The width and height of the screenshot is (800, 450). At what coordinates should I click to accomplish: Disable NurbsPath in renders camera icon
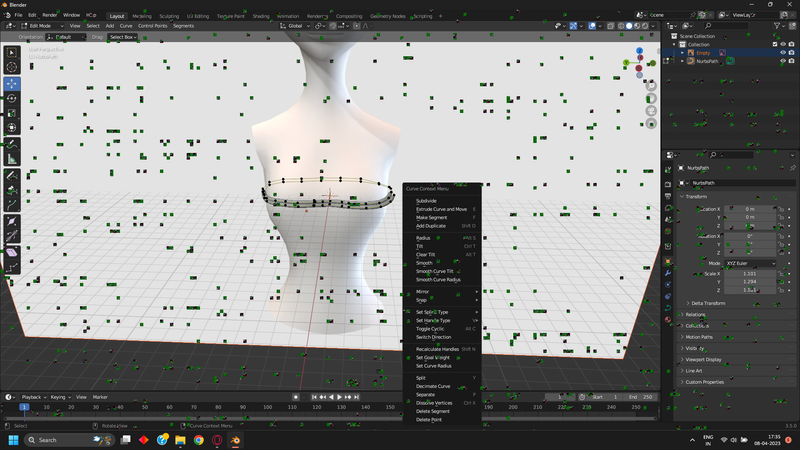791,61
